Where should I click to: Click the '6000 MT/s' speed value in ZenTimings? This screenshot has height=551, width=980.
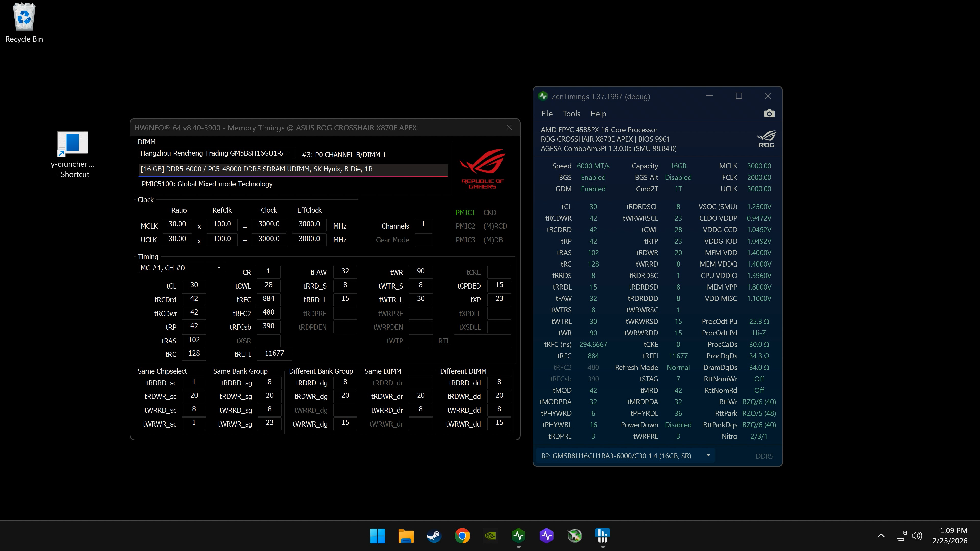pos(593,166)
